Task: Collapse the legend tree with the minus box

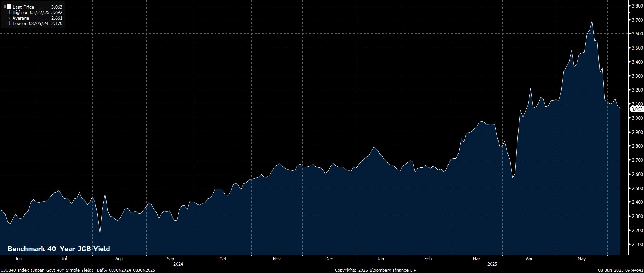Action: tap(5, 7)
